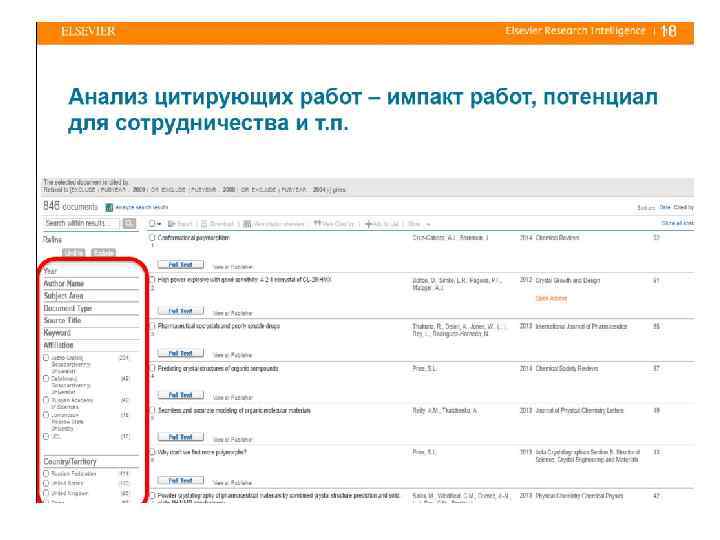
Task: Tick the Russian Federation country checkbox
Action: pyautogui.click(x=46, y=473)
